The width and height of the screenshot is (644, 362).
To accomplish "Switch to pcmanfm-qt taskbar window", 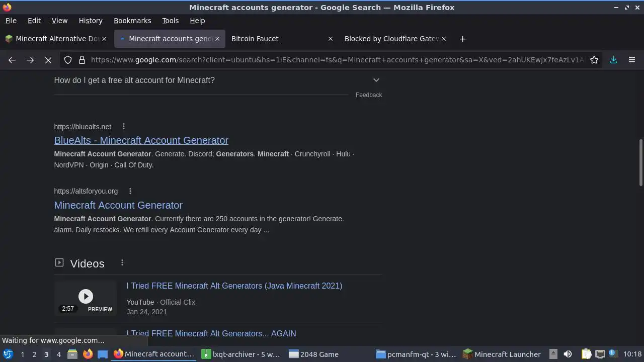I will coord(416,354).
